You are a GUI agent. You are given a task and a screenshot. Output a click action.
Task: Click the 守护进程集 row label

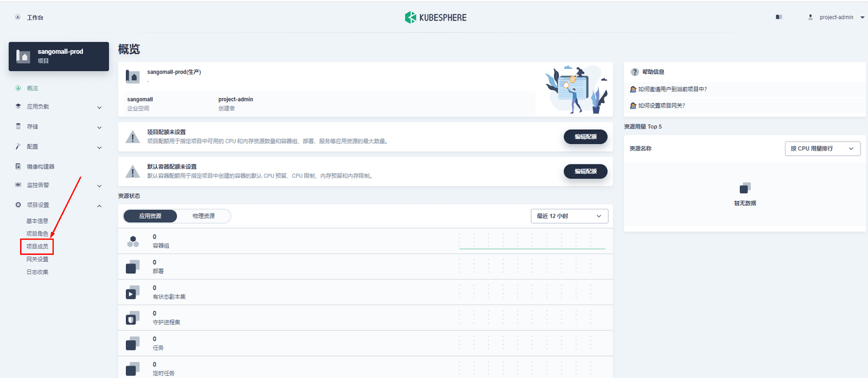point(167,322)
